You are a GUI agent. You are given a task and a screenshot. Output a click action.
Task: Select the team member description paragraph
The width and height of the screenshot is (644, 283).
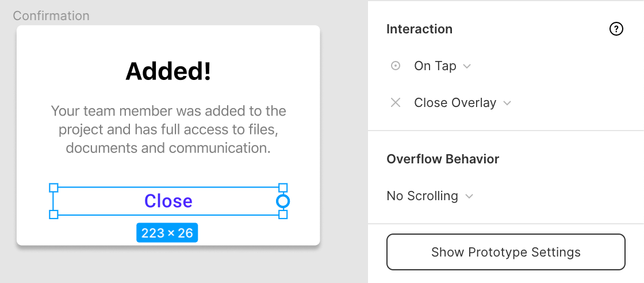pos(168,129)
